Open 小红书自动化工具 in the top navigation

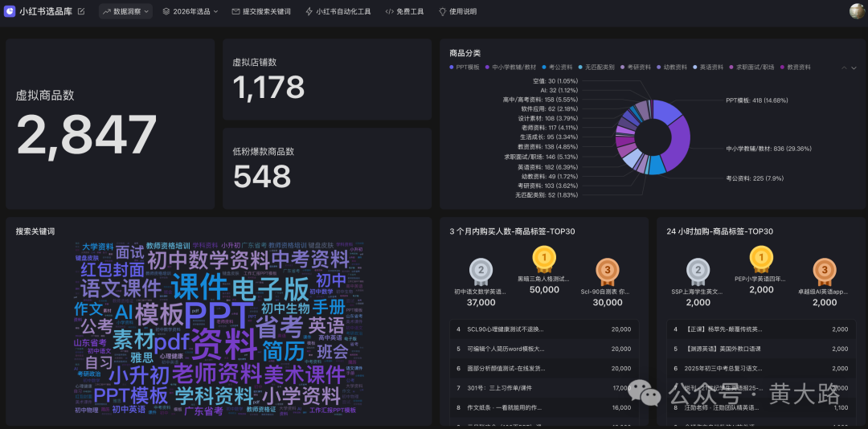(338, 11)
